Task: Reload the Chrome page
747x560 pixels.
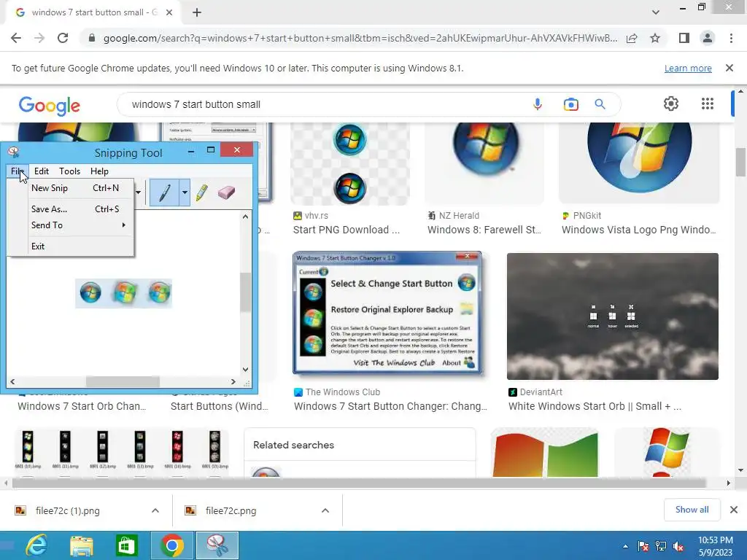Action: [63, 38]
